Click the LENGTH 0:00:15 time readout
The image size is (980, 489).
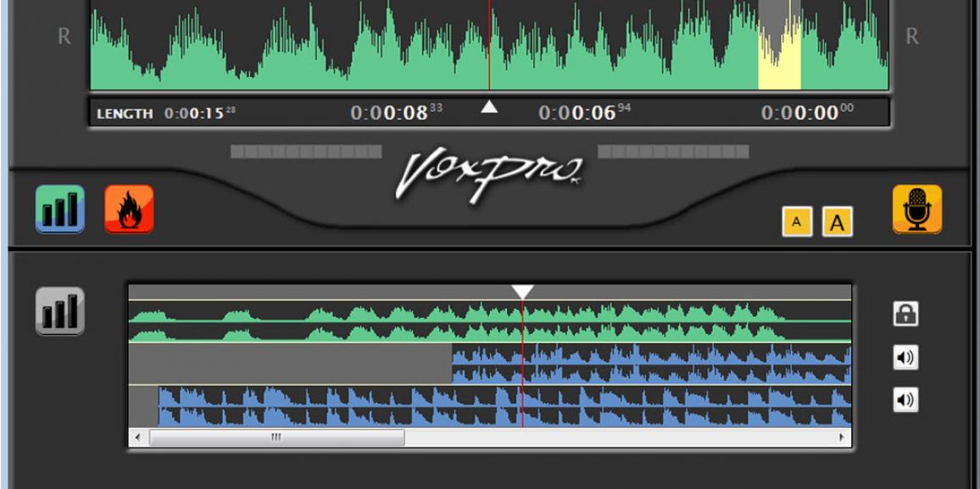tap(166, 114)
